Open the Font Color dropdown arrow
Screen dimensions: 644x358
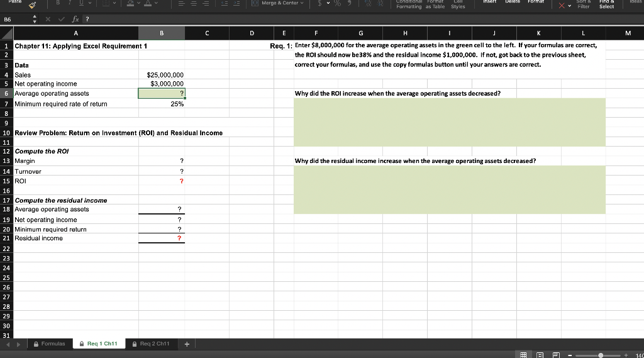(x=156, y=3)
